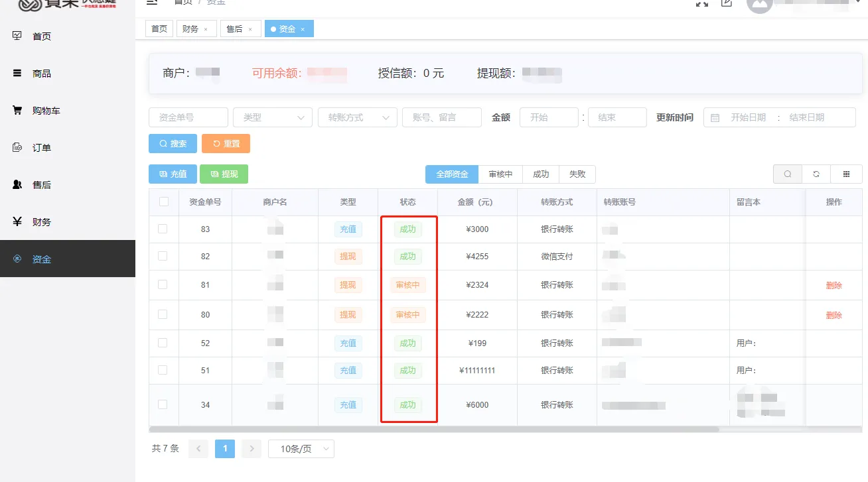Check the row for 资金单号 82
Screen dimensions: 868x482
pos(163,256)
